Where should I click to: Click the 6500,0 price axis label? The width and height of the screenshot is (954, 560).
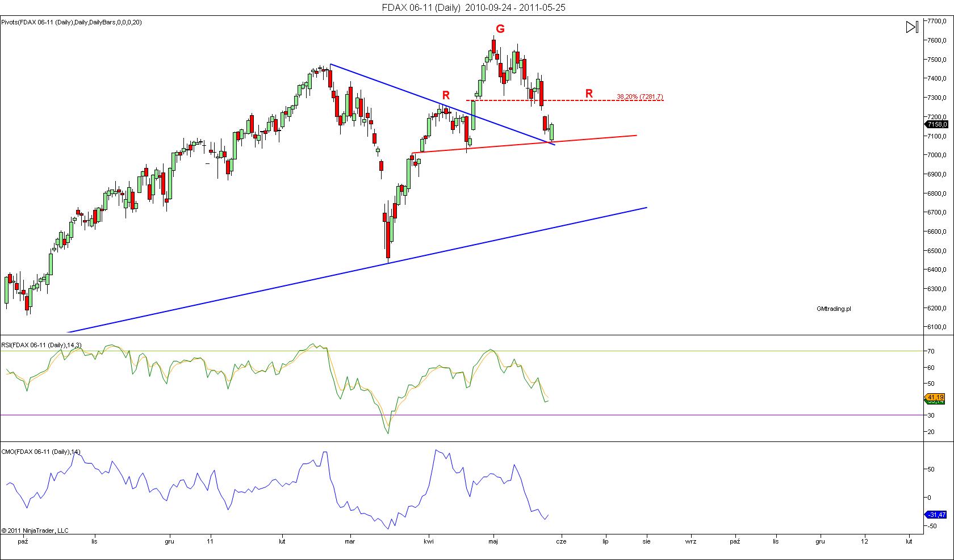pos(936,251)
